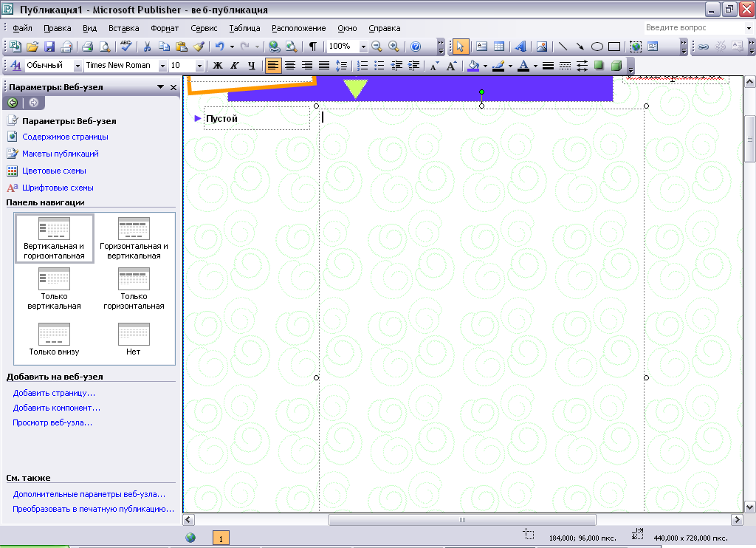The width and height of the screenshot is (756, 548).
Task: Select the Arrow drawing tool
Action: click(580, 47)
